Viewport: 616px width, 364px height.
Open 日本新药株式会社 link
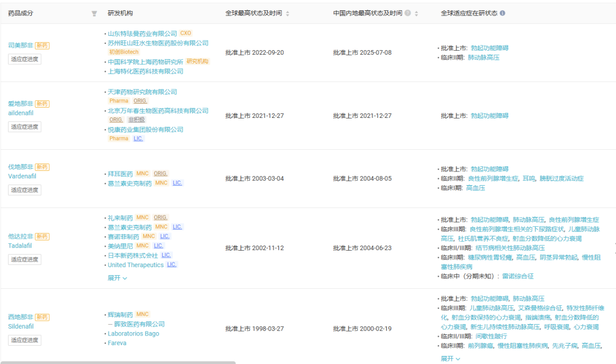(x=133, y=255)
